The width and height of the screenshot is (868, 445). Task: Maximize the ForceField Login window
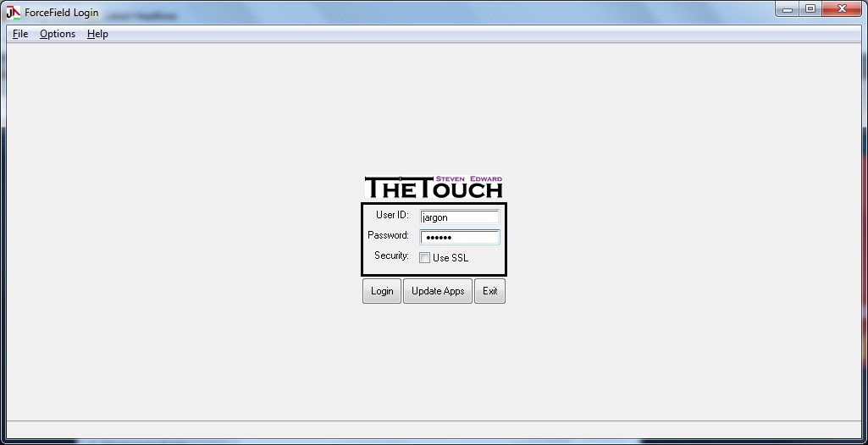[810, 8]
